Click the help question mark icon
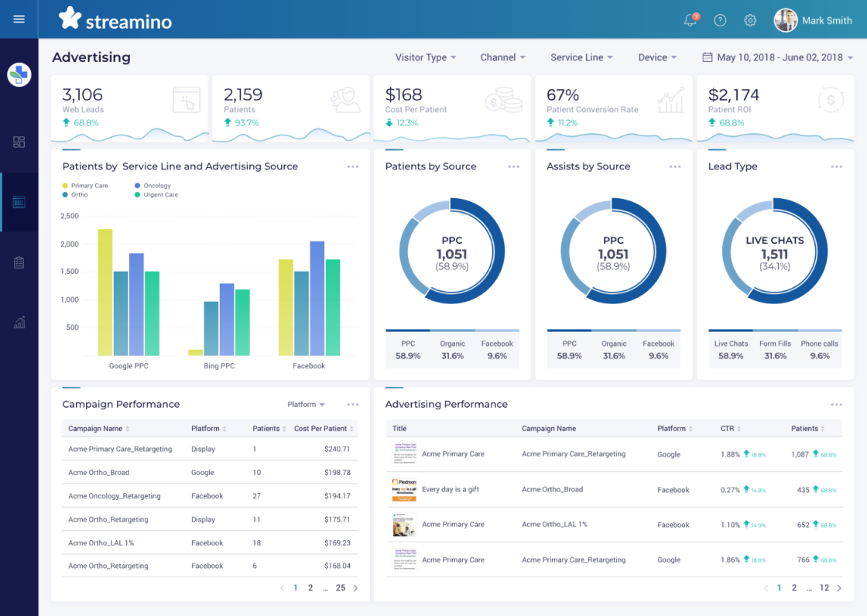The height and width of the screenshot is (616, 867). coord(720,21)
